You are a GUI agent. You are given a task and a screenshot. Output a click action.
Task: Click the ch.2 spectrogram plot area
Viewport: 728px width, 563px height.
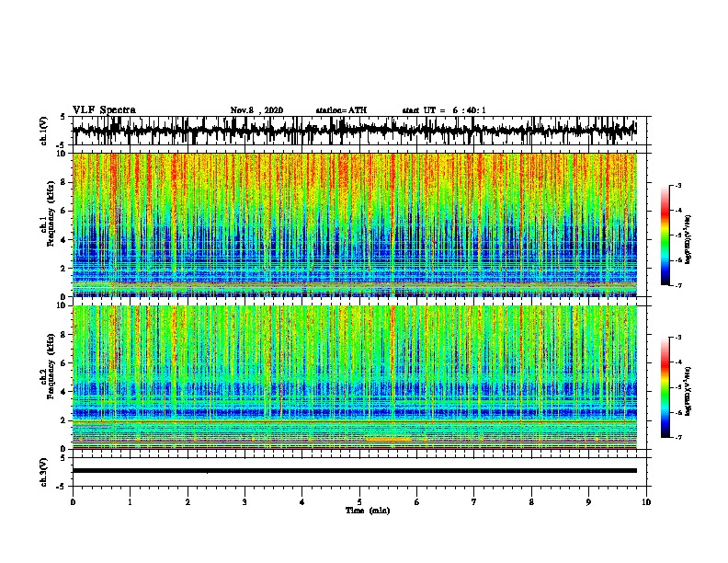tap(354, 377)
